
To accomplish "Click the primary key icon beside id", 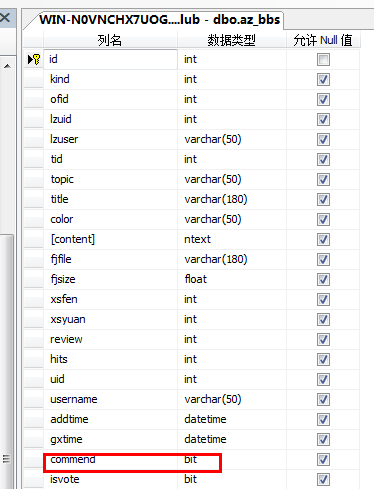I will (x=37, y=60).
